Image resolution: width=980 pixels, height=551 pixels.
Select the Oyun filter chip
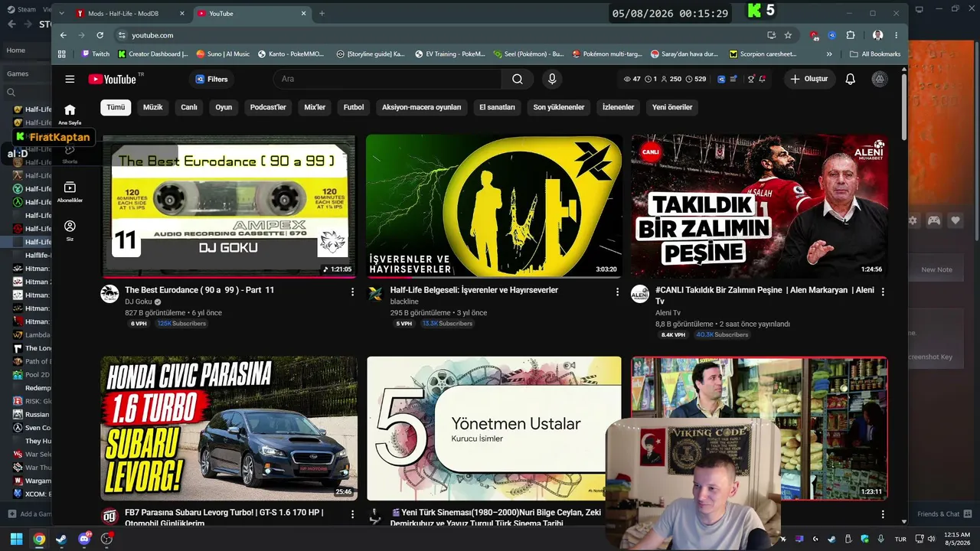[x=224, y=107]
